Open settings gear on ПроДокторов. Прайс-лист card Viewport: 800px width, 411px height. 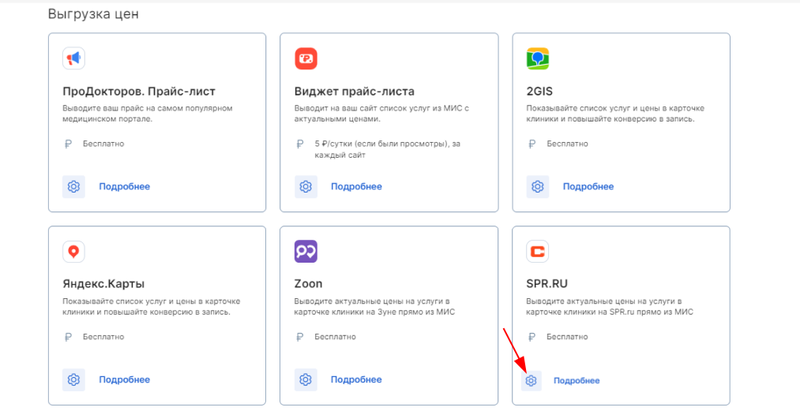coord(73,187)
